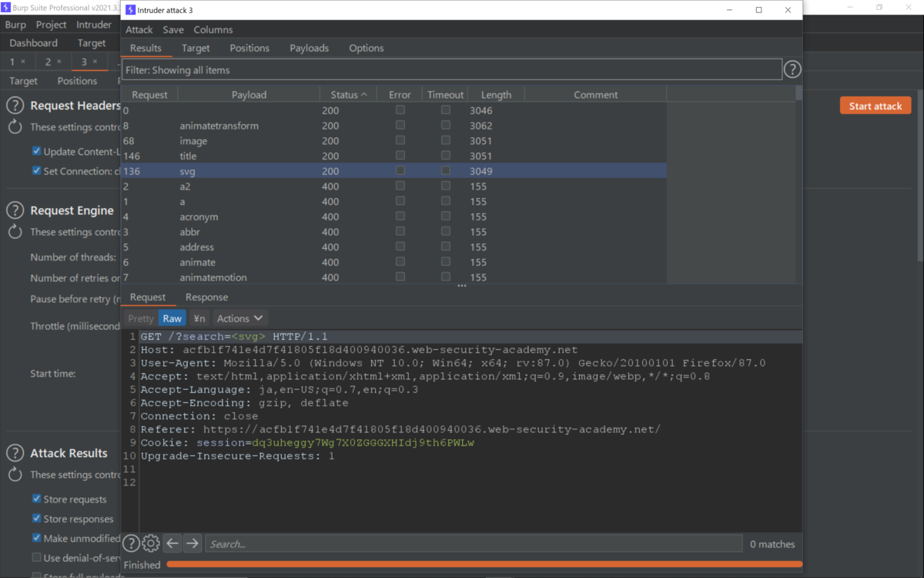Toggle Store responses checkbox
The width and height of the screenshot is (924, 578).
(36, 519)
